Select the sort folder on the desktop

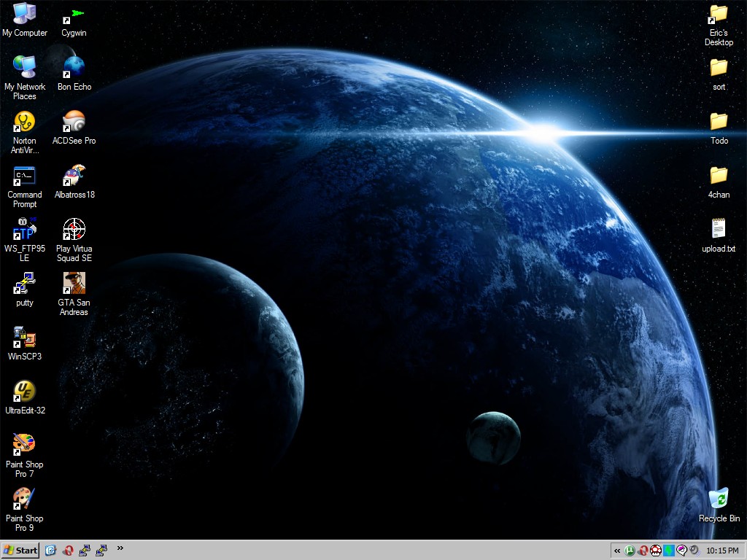point(719,74)
